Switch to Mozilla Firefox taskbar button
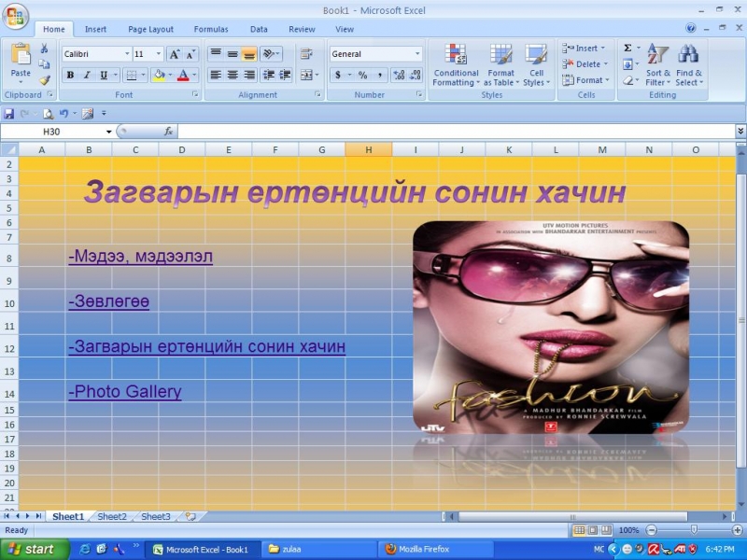The image size is (747, 560). (x=436, y=550)
